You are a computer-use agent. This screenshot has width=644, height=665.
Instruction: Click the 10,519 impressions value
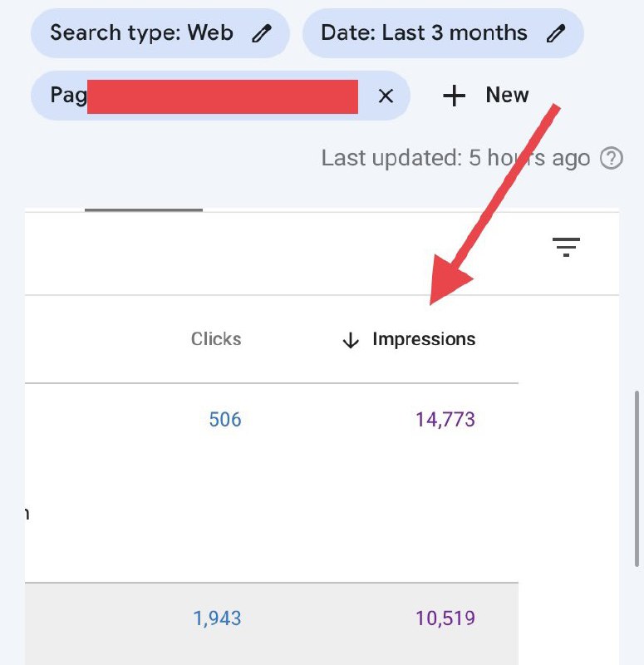[x=445, y=618]
